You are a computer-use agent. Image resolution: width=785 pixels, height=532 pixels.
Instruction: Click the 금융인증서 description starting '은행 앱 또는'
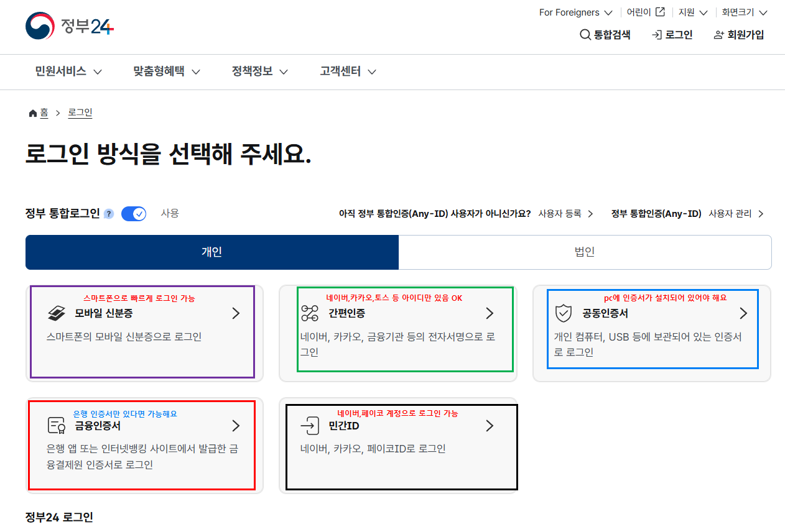coord(142,457)
